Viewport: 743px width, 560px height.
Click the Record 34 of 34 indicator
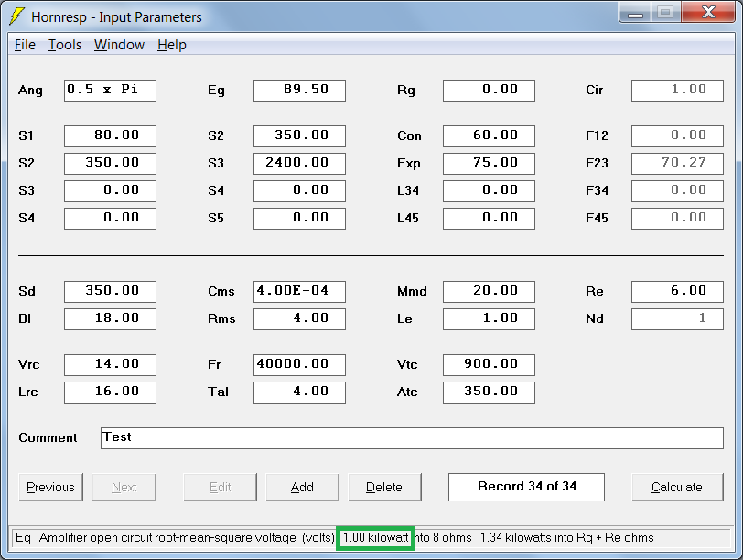point(526,487)
